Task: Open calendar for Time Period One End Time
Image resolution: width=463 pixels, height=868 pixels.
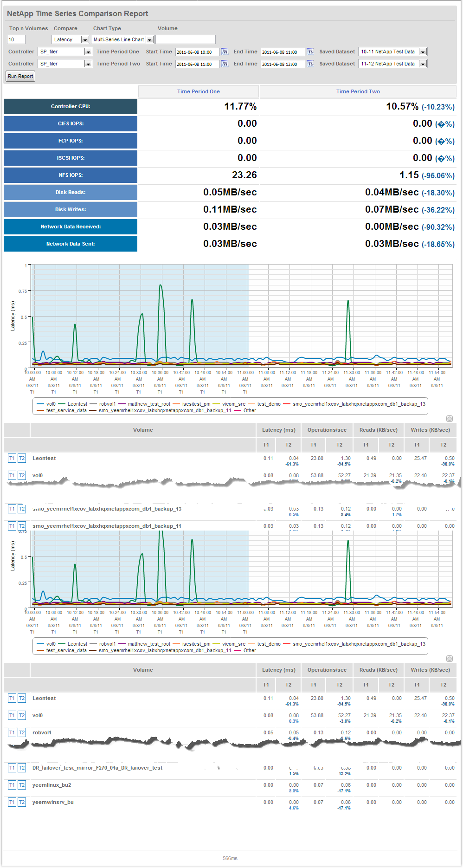Action: pos(310,52)
